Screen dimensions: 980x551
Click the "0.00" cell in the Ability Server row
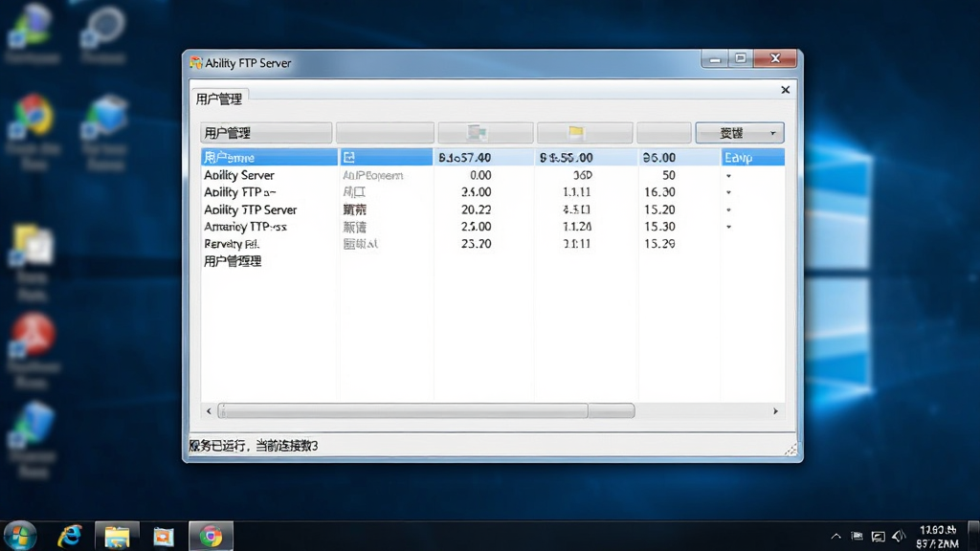point(480,176)
